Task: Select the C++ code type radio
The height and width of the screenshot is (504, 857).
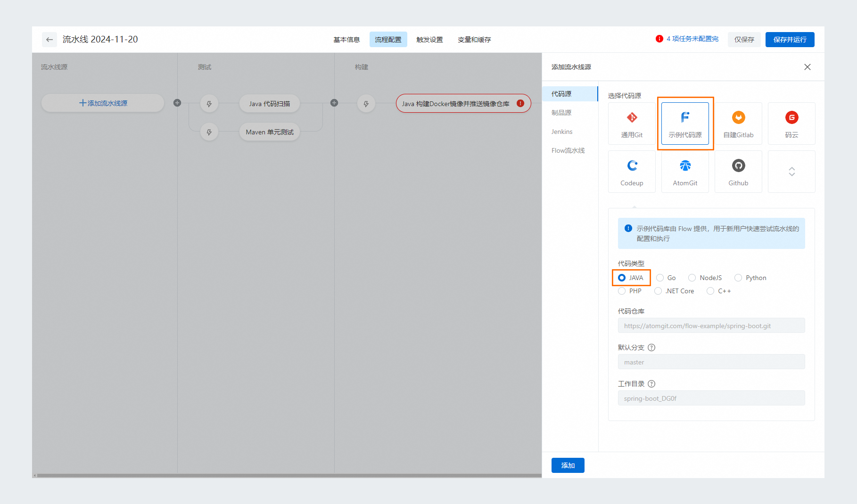Action: 710,291
